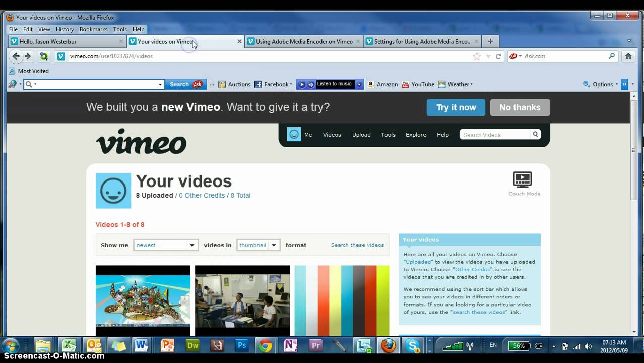The height and width of the screenshot is (363, 644).
Task: Click the magnifier in the Ask.com search box
Action: tap(612, 56)
